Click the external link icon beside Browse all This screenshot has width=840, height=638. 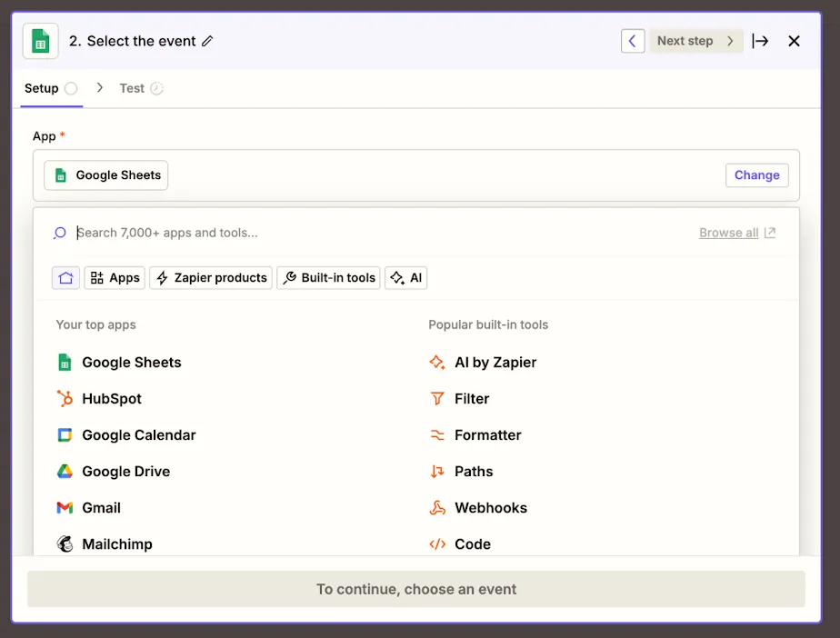[x=770, y=233]
